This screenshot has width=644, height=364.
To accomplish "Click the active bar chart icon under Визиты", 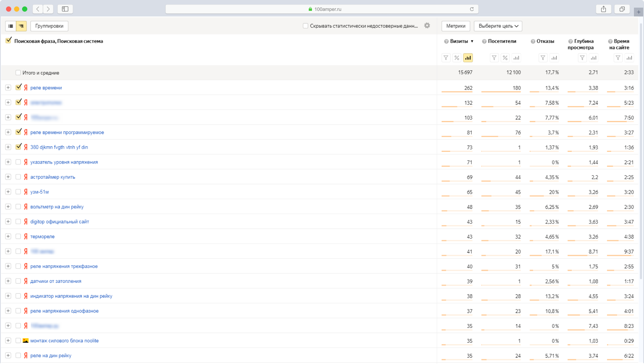I will pos(468,58).
